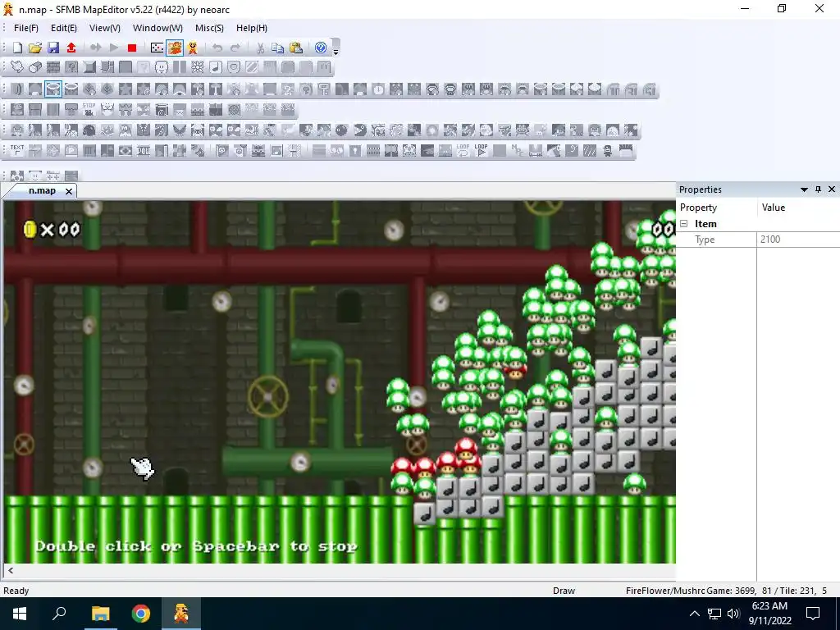Paste from clipboard icon
840x630 pixels.
coord(295,48)
